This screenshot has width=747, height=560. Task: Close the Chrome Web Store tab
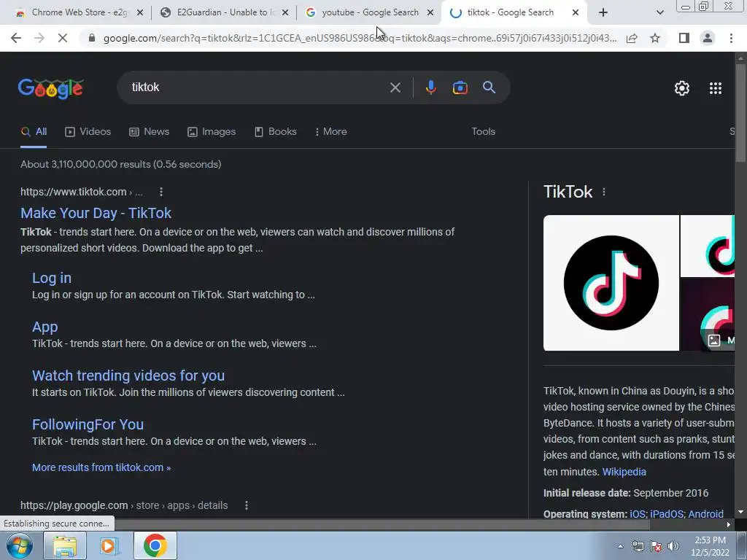tap(139, 13)
